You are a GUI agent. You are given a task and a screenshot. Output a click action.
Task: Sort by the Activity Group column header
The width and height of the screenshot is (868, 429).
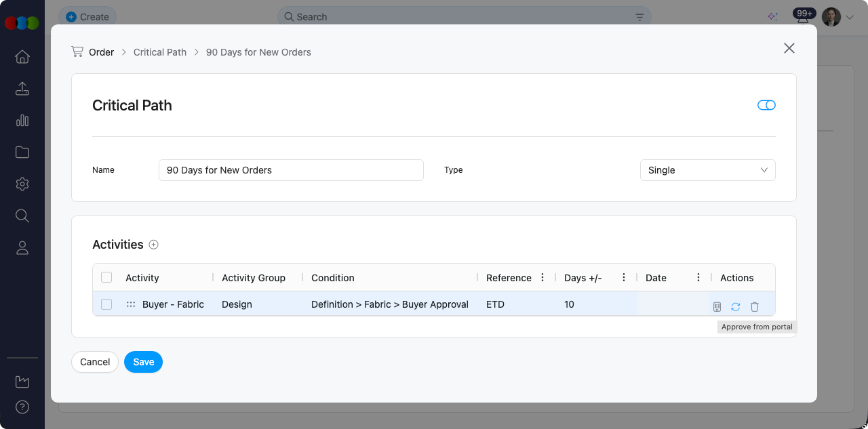click(254, 278)
